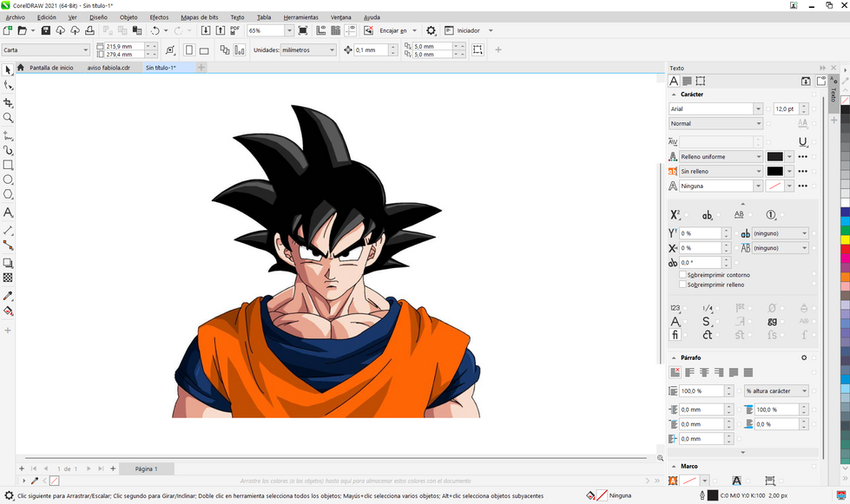850x504 pixels.
Task: Click the Underline icon in Carácter
Action: click(x=802, y=142)
